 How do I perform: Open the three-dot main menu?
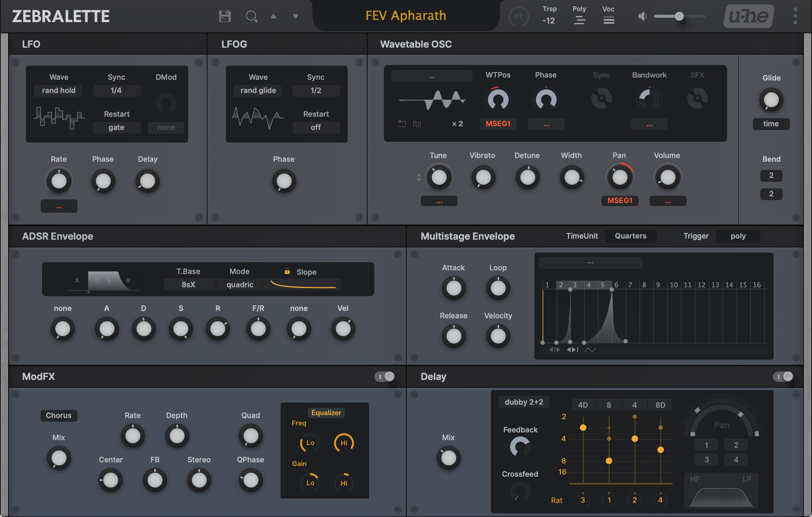click(x=795, y=16)
